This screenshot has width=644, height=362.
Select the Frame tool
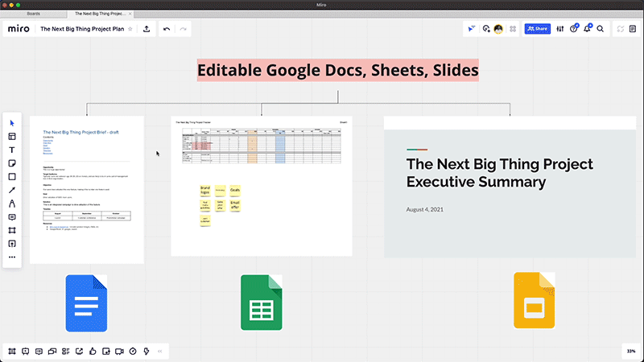[12, 230]
